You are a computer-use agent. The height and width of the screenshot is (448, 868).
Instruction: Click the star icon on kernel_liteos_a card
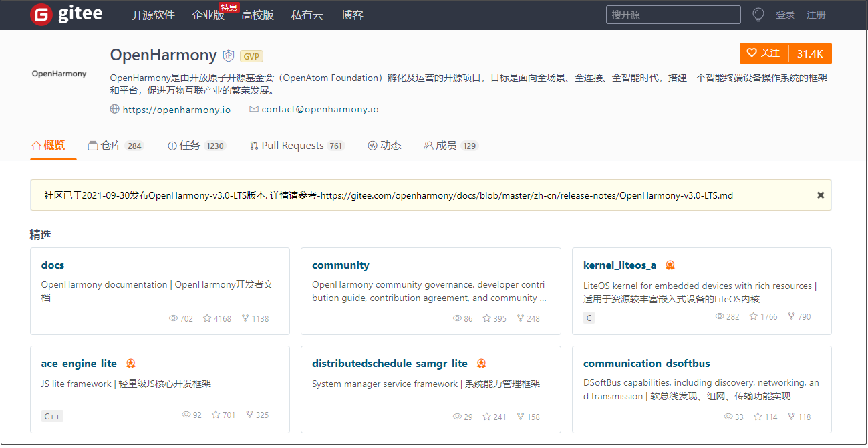753,316
